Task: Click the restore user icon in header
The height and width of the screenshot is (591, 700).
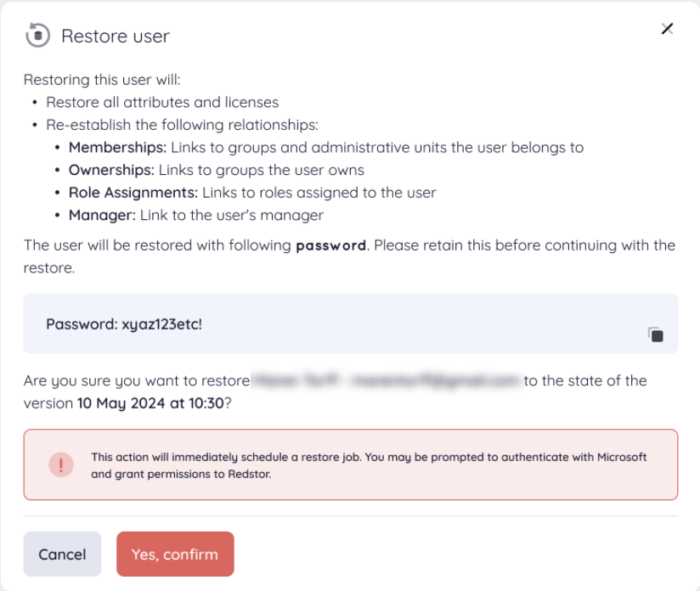Action: pyautogui.click(x=38, y=36)
